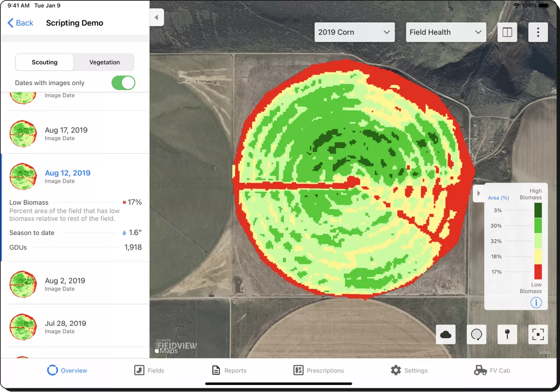Switch to the Vegetation segment
Viewport: 560px width, 392px height.
[x=105, y=62]
